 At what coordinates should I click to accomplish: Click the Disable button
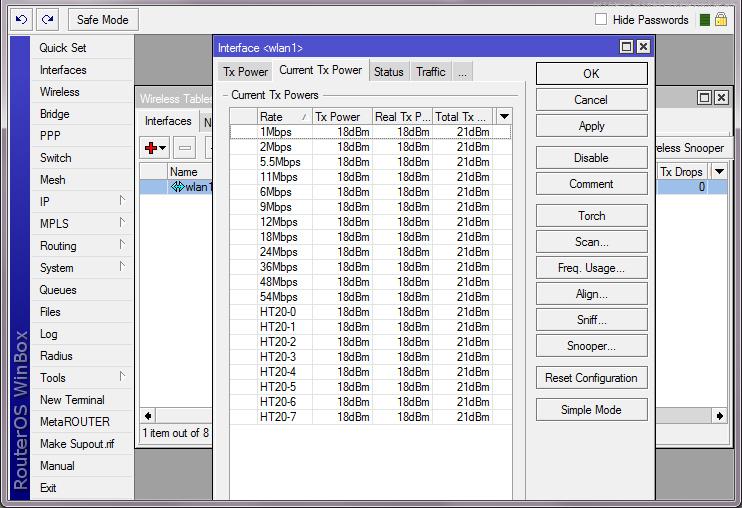(x=592, y=158)
